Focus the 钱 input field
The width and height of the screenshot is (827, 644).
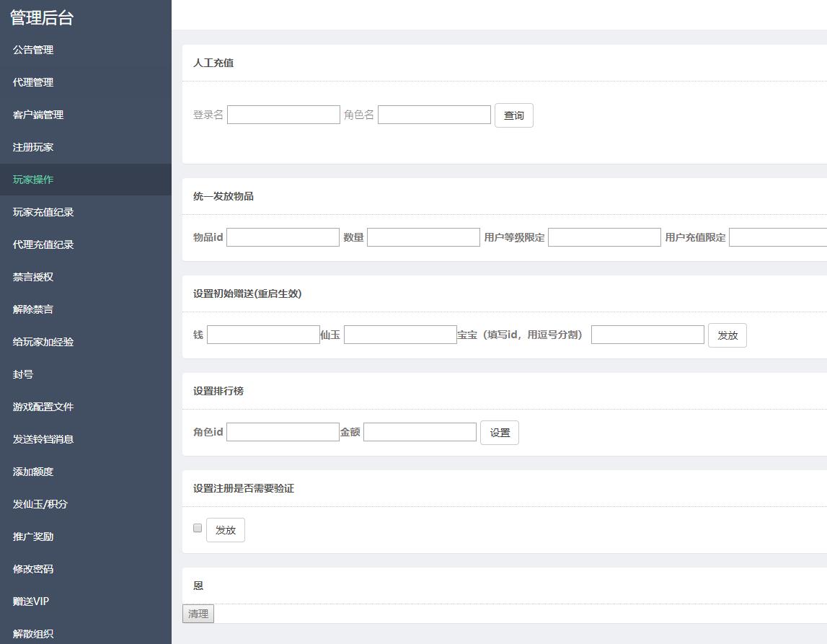coord(263,335)
